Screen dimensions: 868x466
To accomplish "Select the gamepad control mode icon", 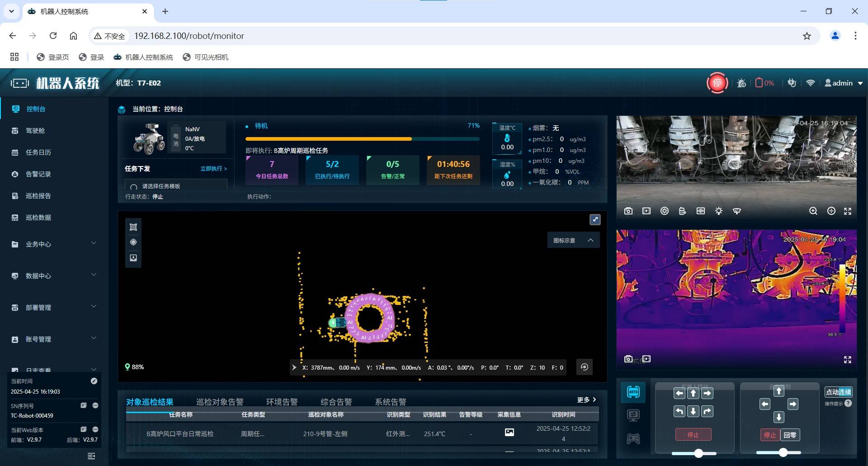I will click(633, 439).
